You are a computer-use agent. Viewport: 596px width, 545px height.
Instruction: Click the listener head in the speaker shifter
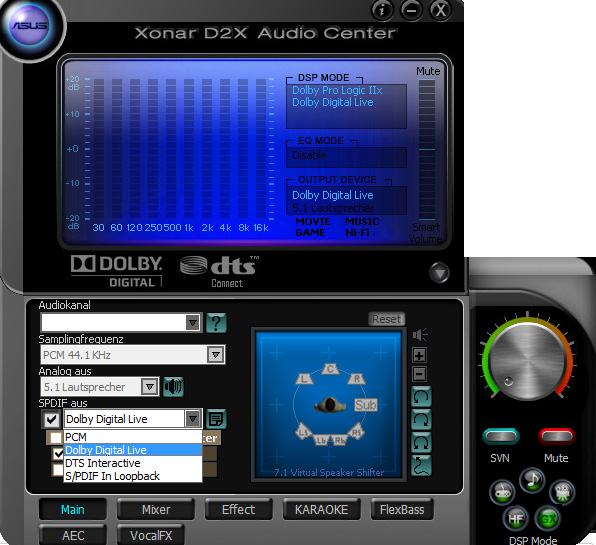pos(330,405)
